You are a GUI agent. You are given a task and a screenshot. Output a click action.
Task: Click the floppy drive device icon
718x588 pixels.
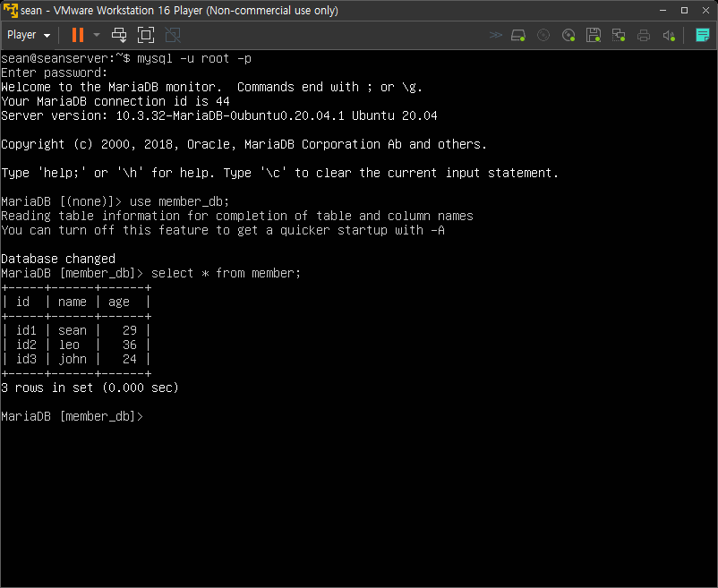(594, 35)
